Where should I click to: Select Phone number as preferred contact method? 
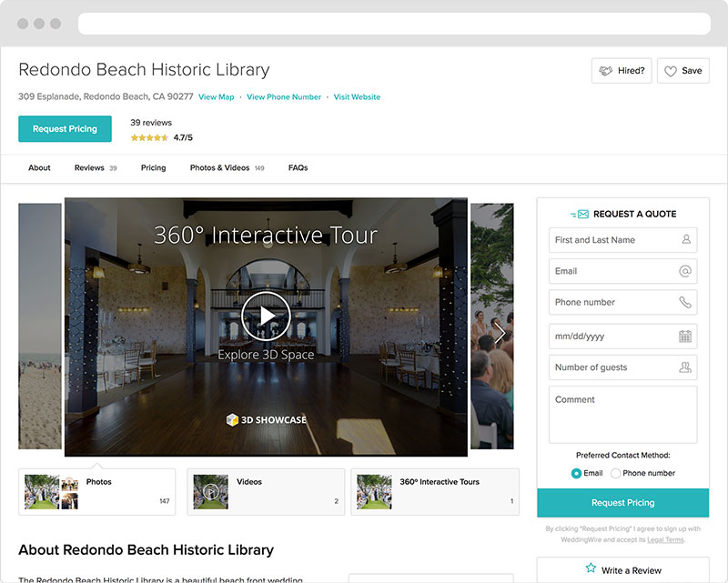(616, 473)
